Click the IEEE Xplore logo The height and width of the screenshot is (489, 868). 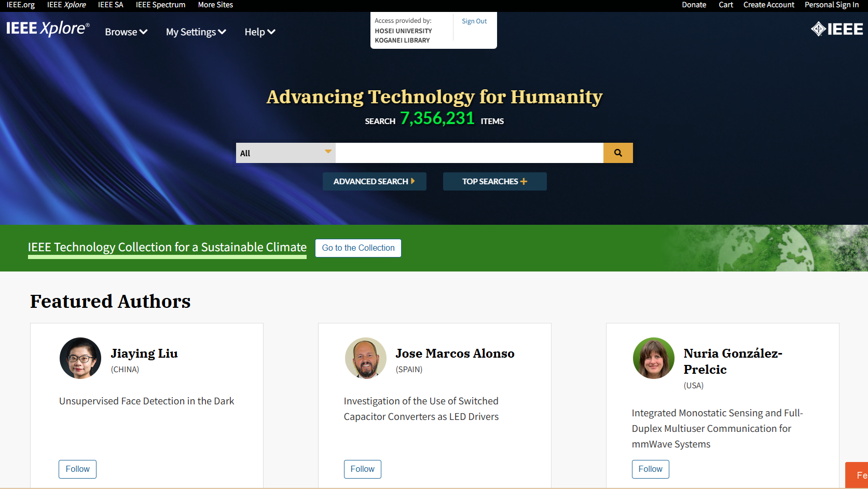pos(48,28)
